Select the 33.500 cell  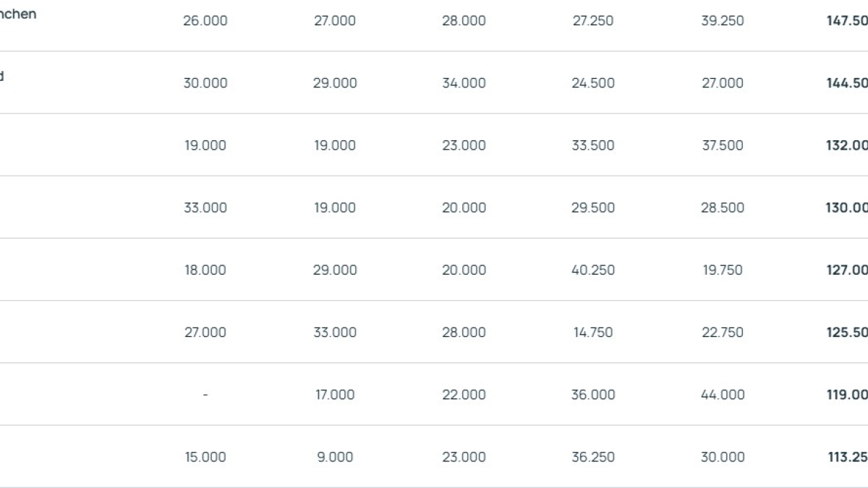[x=593, y=145]
